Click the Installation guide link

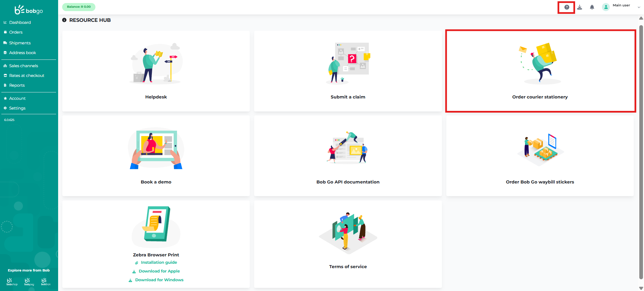tap(159, 262)
